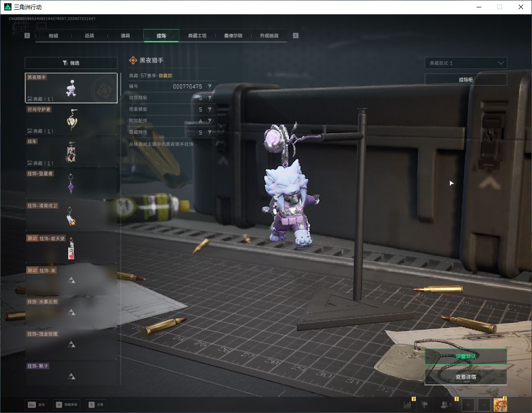Open the 筛选 filter button
532x413 pixels.
pyautogui.click(x=71, y=63)
